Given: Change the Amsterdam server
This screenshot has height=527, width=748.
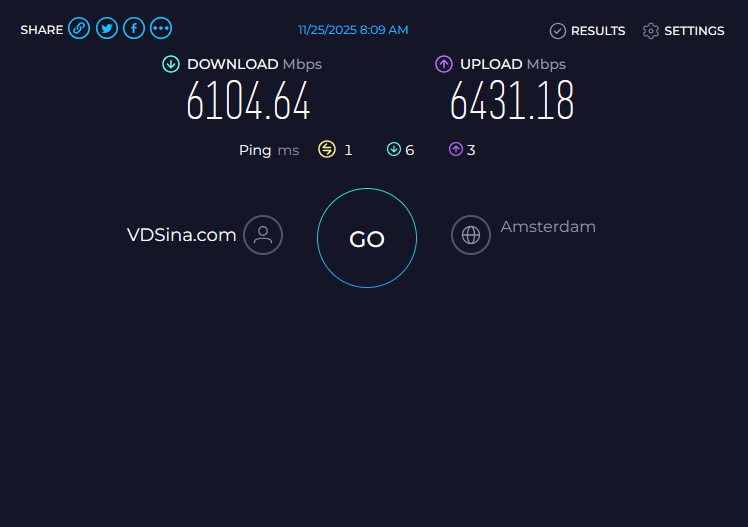Looking at the screenshot, I should [x=548, y=227].
